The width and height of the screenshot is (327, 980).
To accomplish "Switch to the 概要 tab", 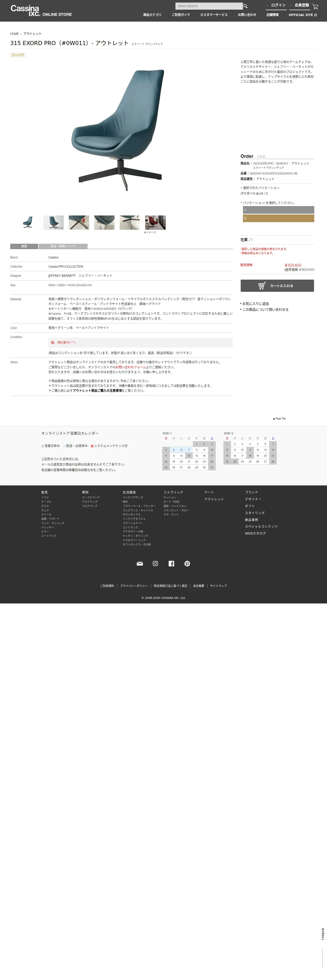I will coord(24,246).
